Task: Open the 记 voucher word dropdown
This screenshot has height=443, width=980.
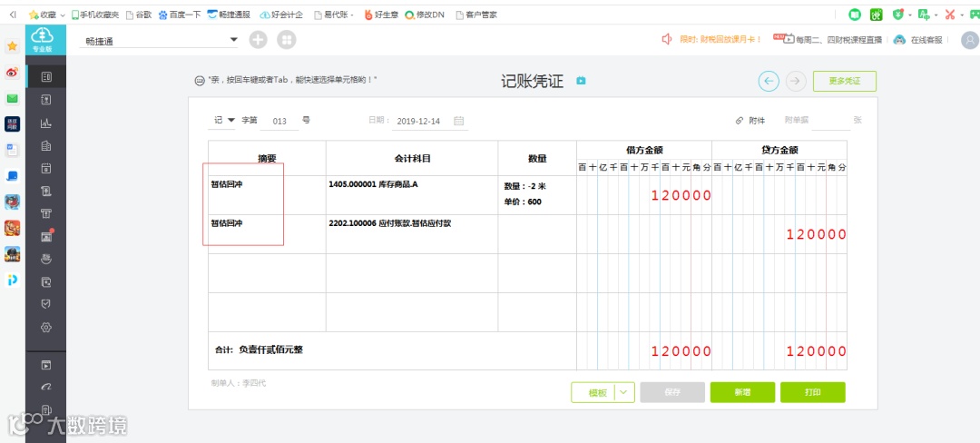Action: 230,120
